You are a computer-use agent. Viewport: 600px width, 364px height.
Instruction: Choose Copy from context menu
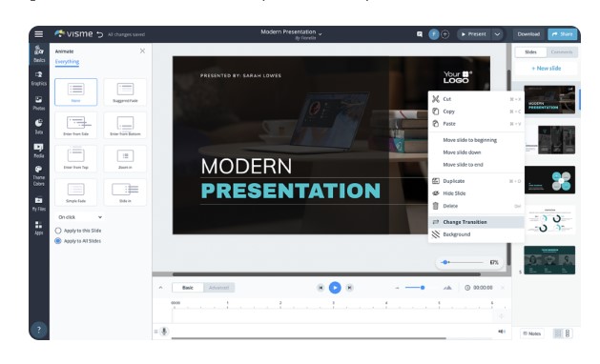point(476,111)
